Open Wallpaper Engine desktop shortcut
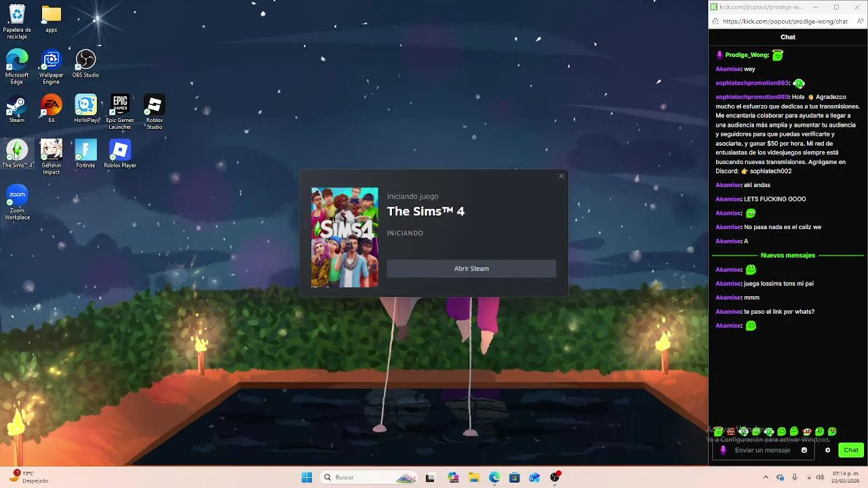 coord(52,67)
